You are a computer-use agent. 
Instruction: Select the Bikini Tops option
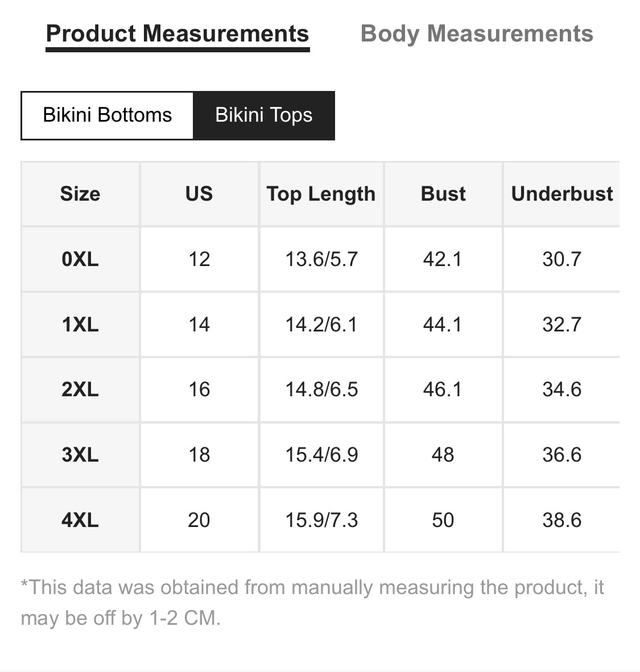[264, 115]
